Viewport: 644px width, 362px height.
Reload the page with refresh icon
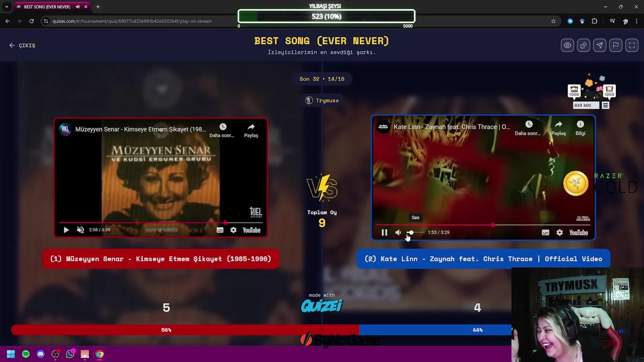pyautogui.click(x=31, y=21)
